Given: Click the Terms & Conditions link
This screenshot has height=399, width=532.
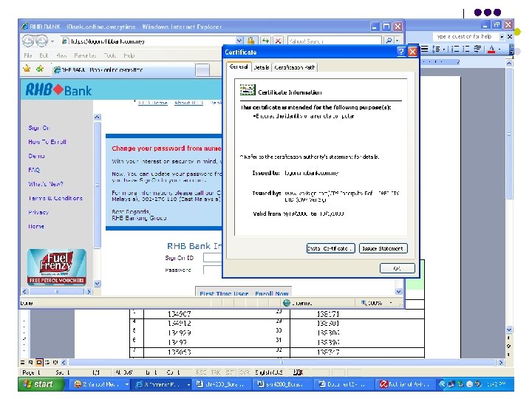Looking at the screenshot, I should click(55, 198).
